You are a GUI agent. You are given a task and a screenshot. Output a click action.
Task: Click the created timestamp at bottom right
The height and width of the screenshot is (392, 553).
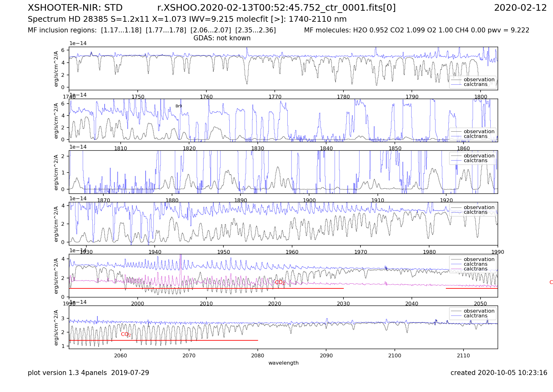coord(498,373)
